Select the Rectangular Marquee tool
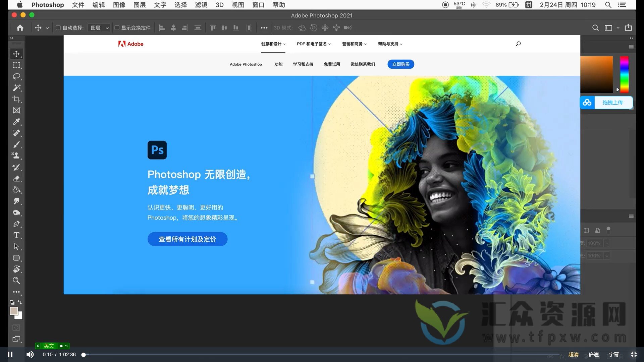Image resolution: width=644 pixels, height=362 pixels. (x=17, y=65)
